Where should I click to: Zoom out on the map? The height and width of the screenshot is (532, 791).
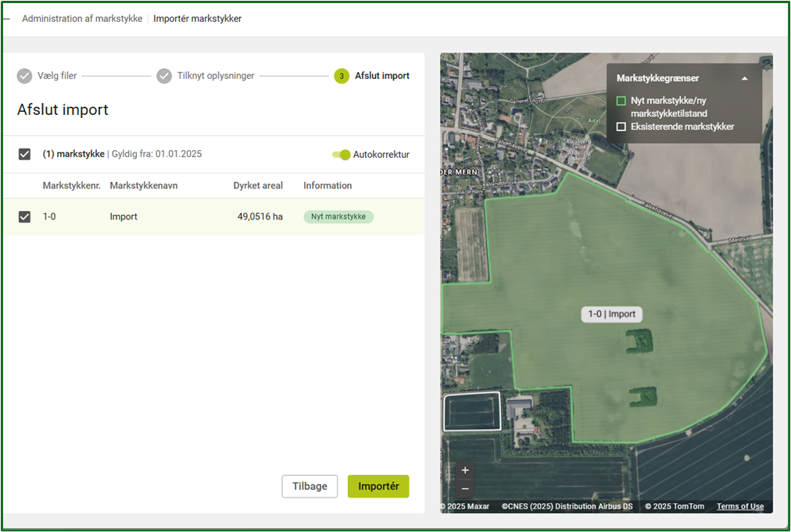[x=465, y=489]
